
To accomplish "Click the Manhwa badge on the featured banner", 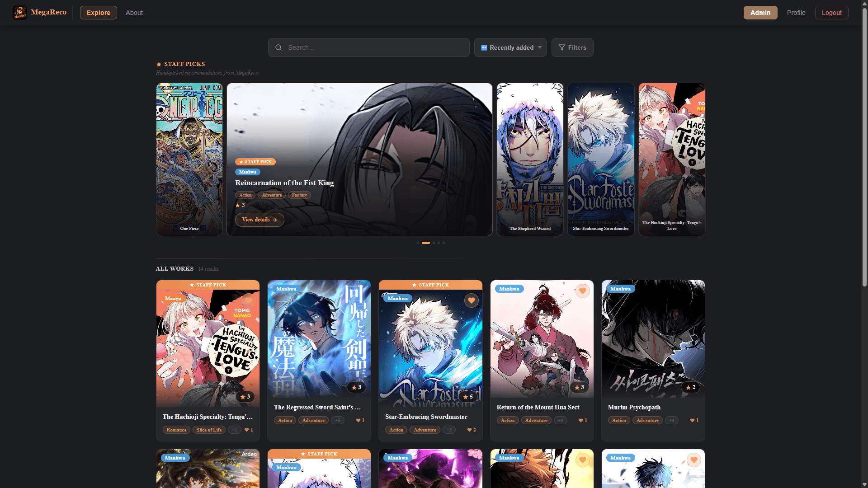I will [248, 172].
